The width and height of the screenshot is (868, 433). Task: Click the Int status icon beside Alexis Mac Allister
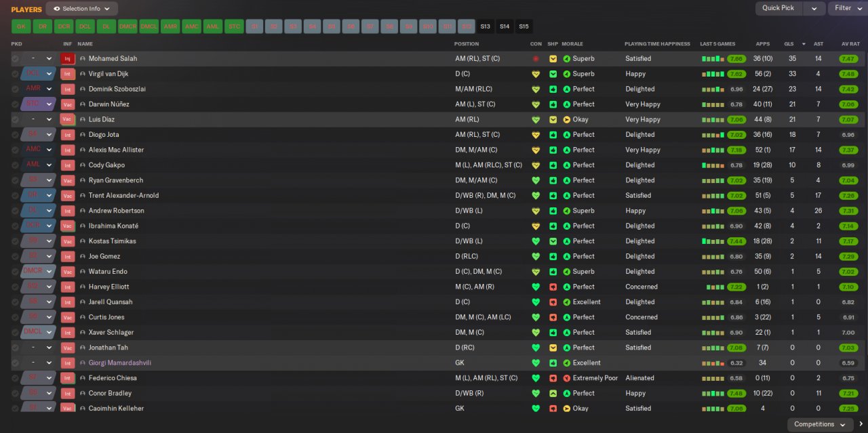67,150
